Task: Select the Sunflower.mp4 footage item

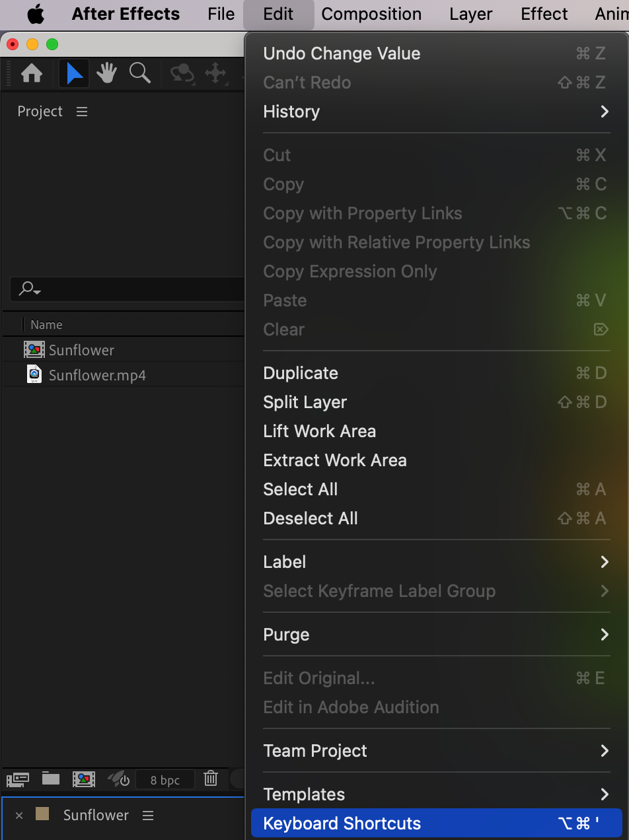Action: pos(97,375)
